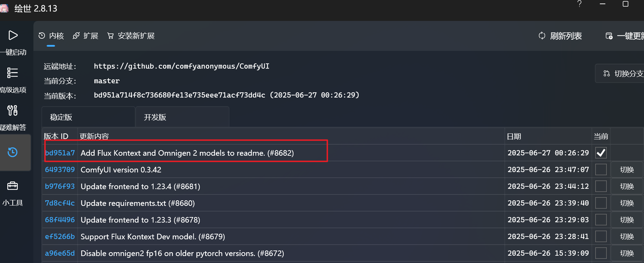The height and width of the screenshot is (263, 644).
Task: Open the advanced options list icon
Action: tap(13, 73)
